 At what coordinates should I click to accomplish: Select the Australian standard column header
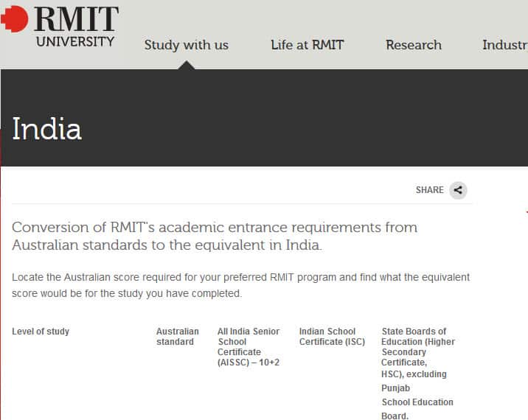[x=177, y=337]
